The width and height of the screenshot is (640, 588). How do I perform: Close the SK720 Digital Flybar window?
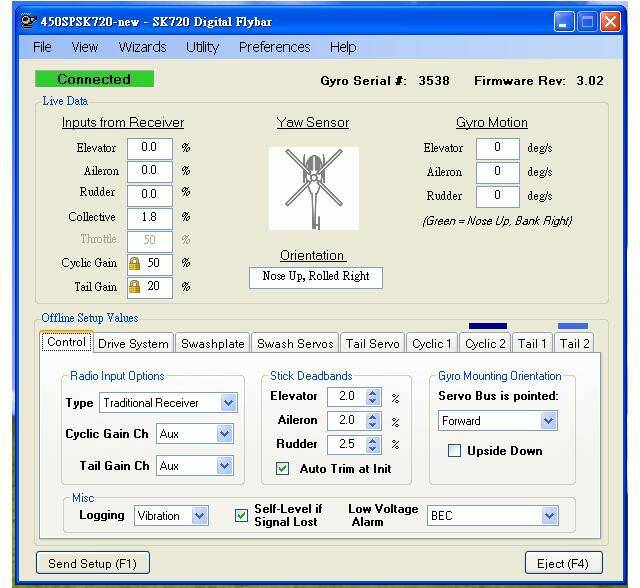click(610, 22)
